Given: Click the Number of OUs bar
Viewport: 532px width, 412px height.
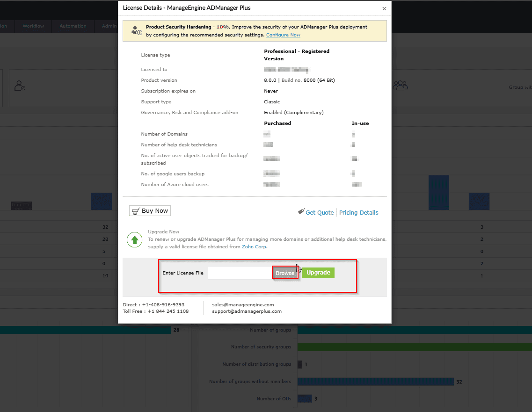Looking at the screenshot, I should 305,399.
